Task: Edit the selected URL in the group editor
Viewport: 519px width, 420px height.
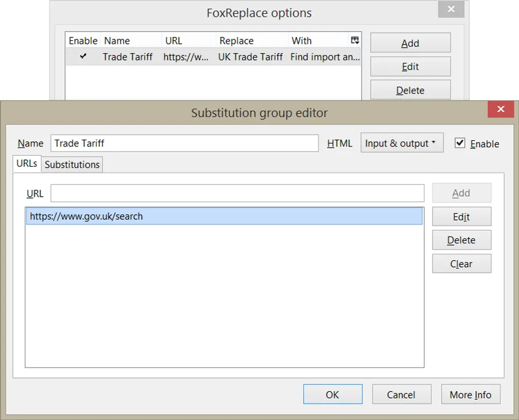Action: click(461, 216)
